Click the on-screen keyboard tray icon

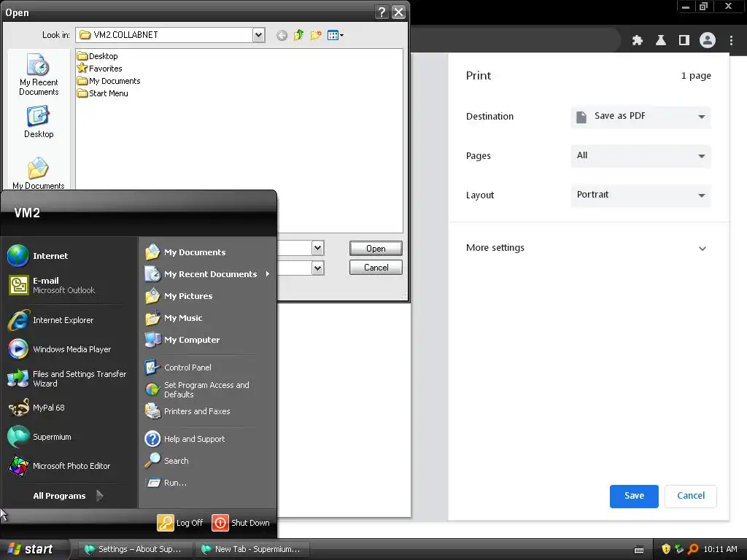(x=639, y=550)
